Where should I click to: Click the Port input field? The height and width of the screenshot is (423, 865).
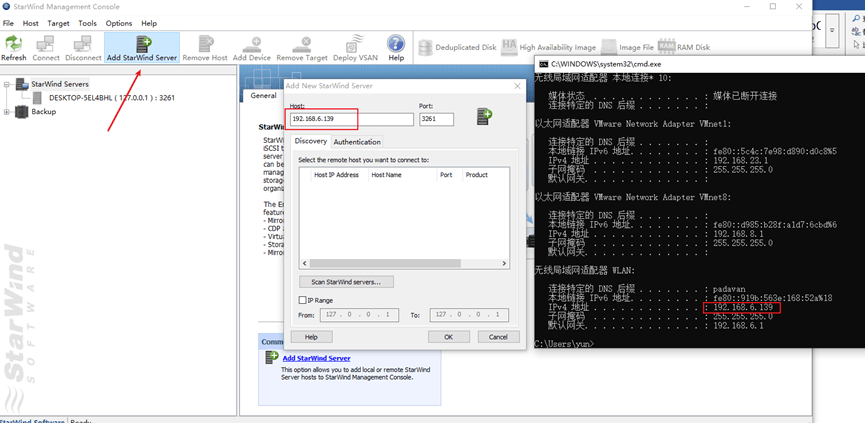point(436,119)
